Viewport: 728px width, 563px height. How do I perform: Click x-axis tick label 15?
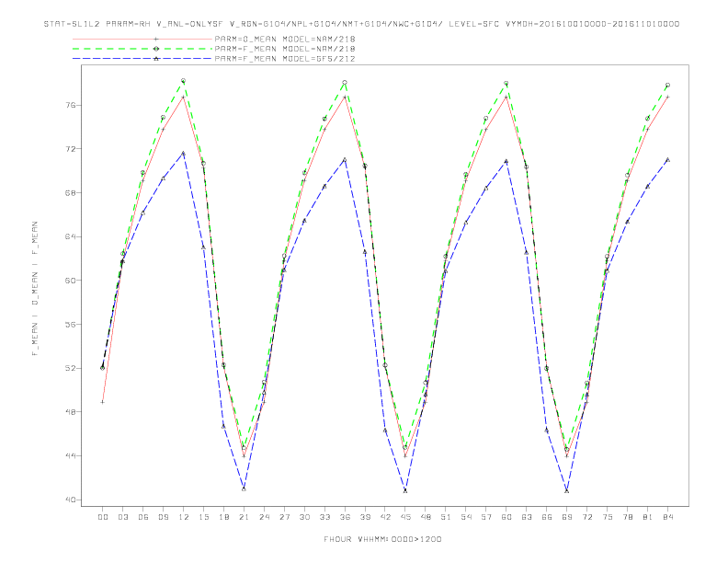coord(203,517)
